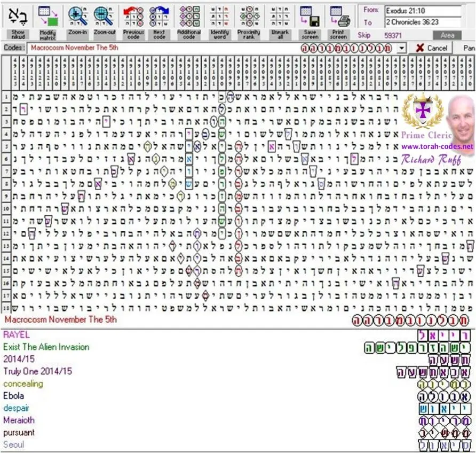Image resolution: width=476 pixels, height=453 pixels.
Task: Click the To field 2 Chronicles 36:23
Action: pyautogui.click(x=423, y=22)
